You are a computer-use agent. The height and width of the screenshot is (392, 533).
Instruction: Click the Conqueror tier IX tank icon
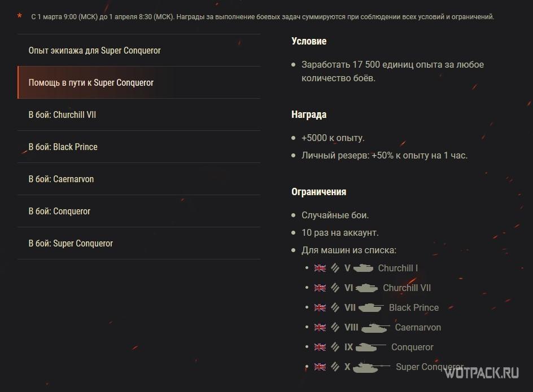371,347
